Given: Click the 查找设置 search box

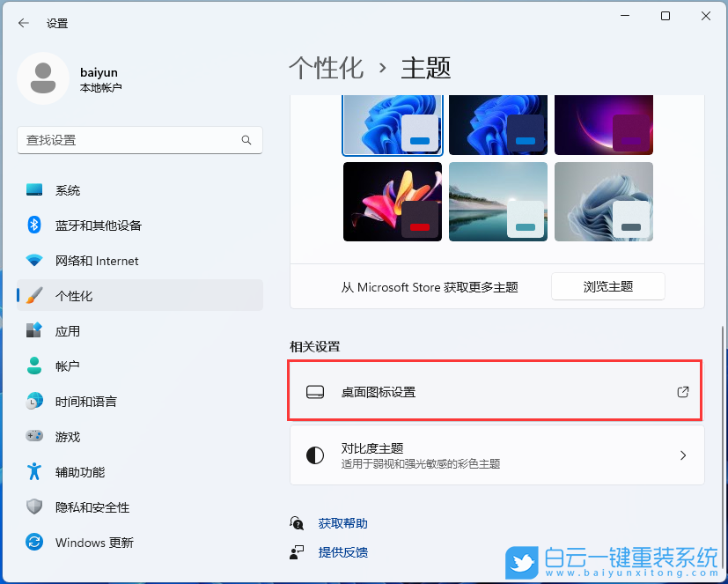Looking at the screenshot, I should pyautogui.click(x=139, y=140).
